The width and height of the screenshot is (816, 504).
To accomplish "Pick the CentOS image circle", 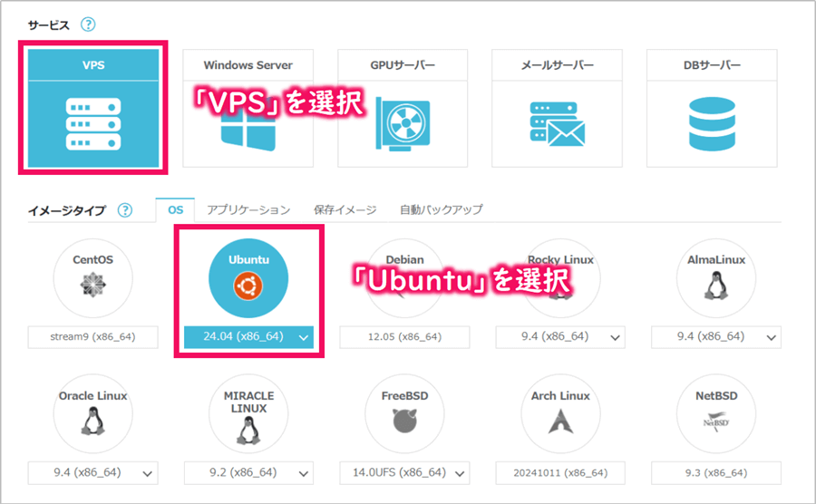I will (92, 278).
